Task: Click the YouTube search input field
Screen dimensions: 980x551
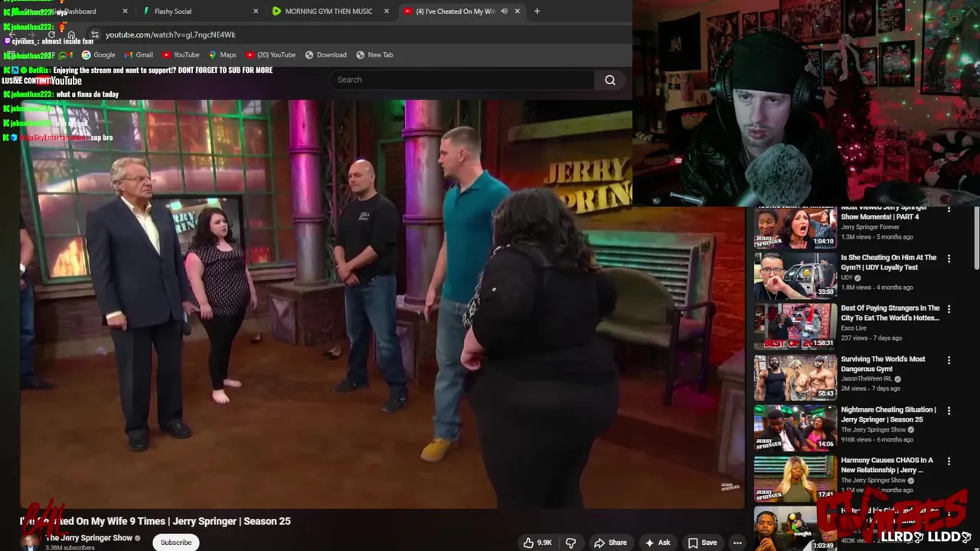Action: point(462,80)
